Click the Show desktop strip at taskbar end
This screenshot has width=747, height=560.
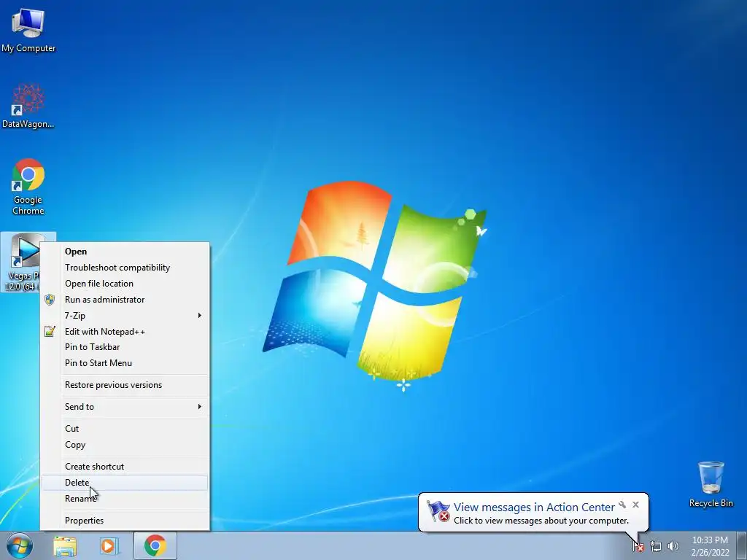[x=742, y=546]
